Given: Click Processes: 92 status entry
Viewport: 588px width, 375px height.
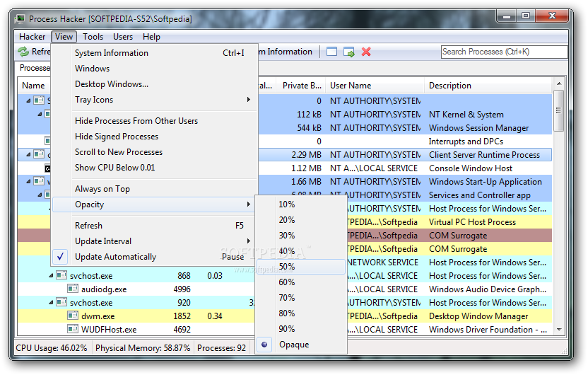Looking at the screenshot, I should (x=221, y=348).
